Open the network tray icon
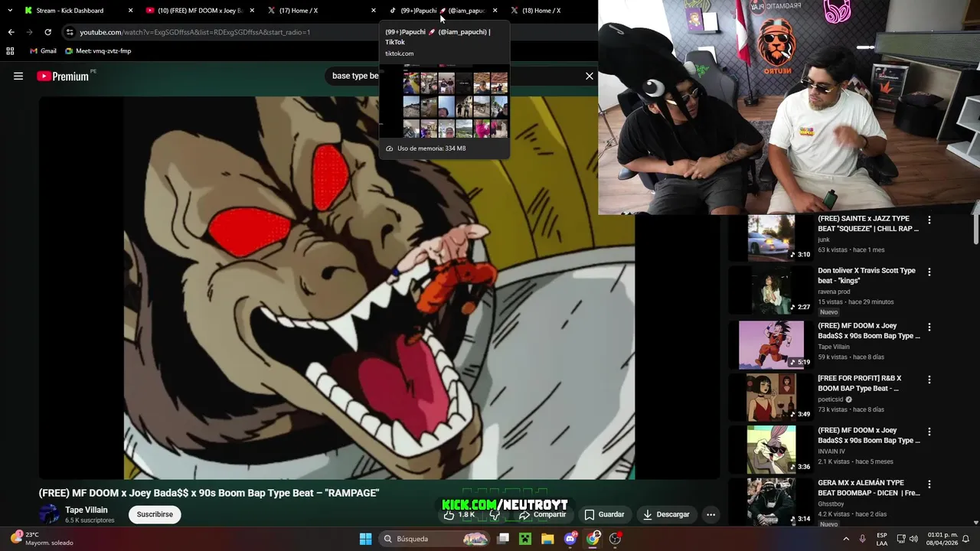This screenshot has height=551, width=980. point(901,539)
